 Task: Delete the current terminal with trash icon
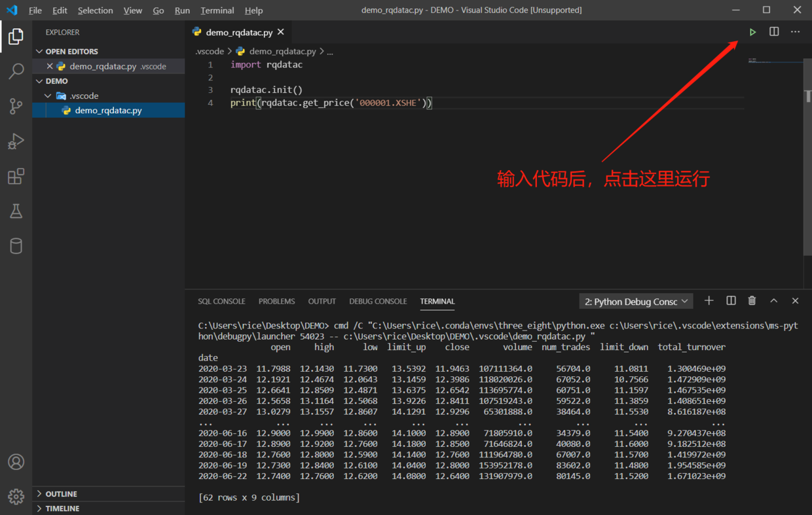(752, 301)
